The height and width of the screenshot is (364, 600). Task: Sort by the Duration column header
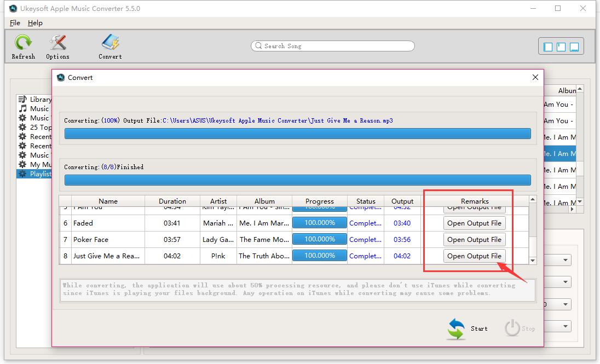tap(172, 201)
